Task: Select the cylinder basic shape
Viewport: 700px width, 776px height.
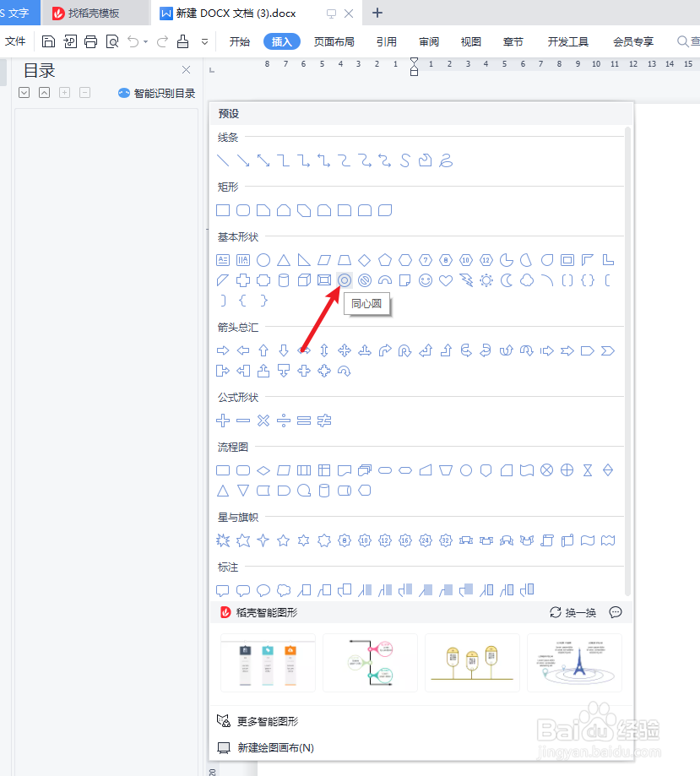Action: pyautogui.click(x=283, y=281)
